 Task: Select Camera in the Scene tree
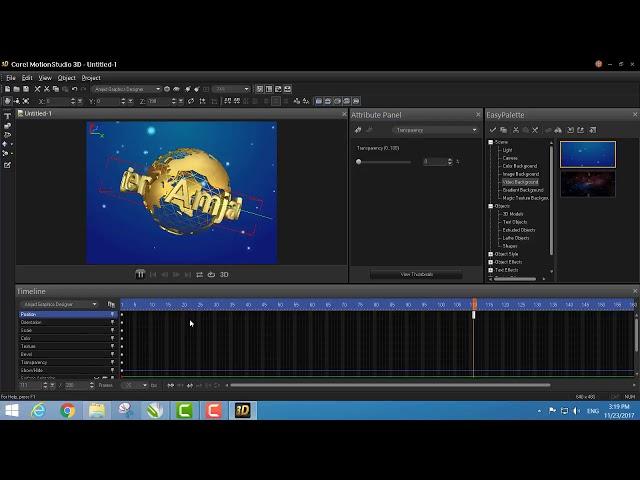pos(510,158)
